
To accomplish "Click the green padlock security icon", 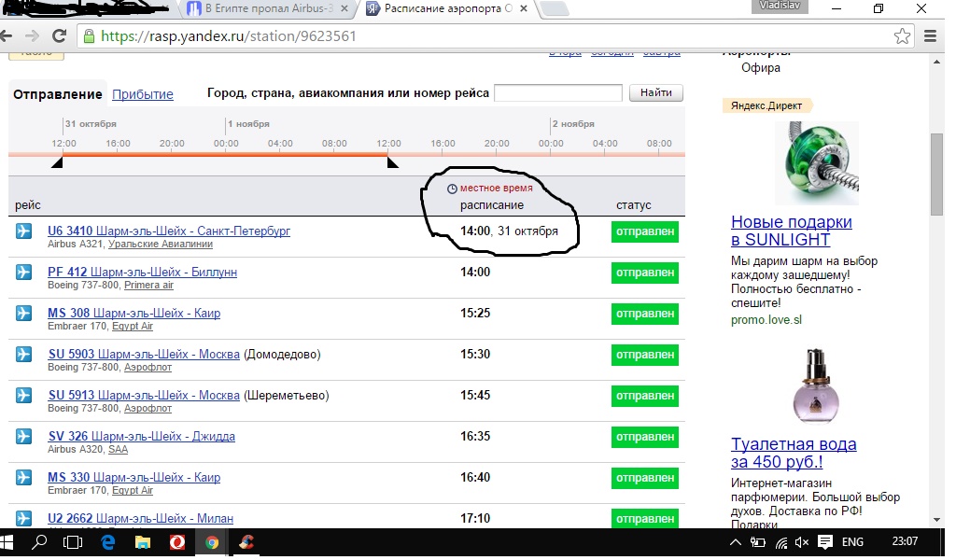I will [x=89, y=36].
